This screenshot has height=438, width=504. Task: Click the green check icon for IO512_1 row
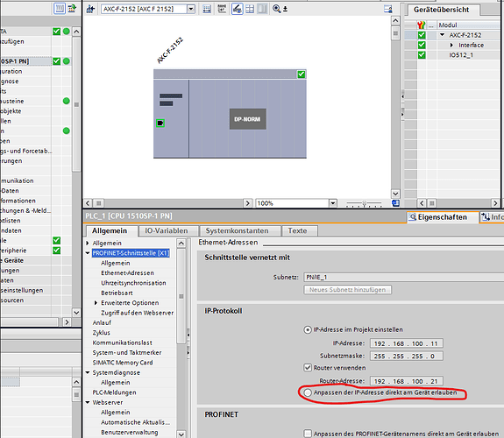[x=422, y=54]
